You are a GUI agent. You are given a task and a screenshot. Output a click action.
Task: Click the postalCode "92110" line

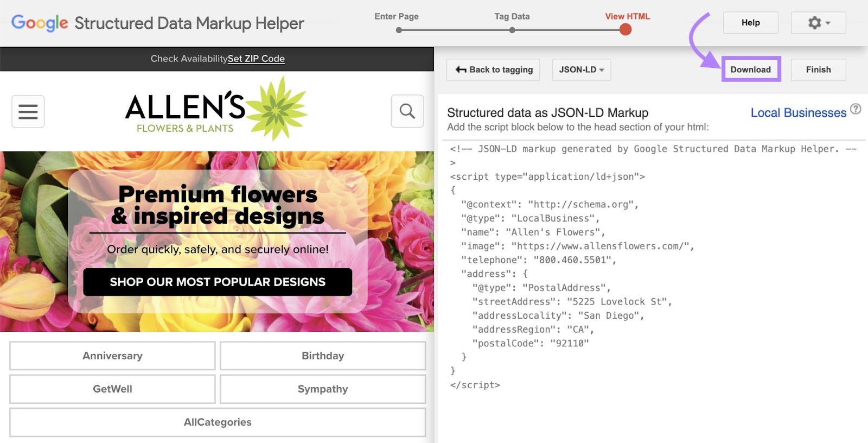[531, 343]
